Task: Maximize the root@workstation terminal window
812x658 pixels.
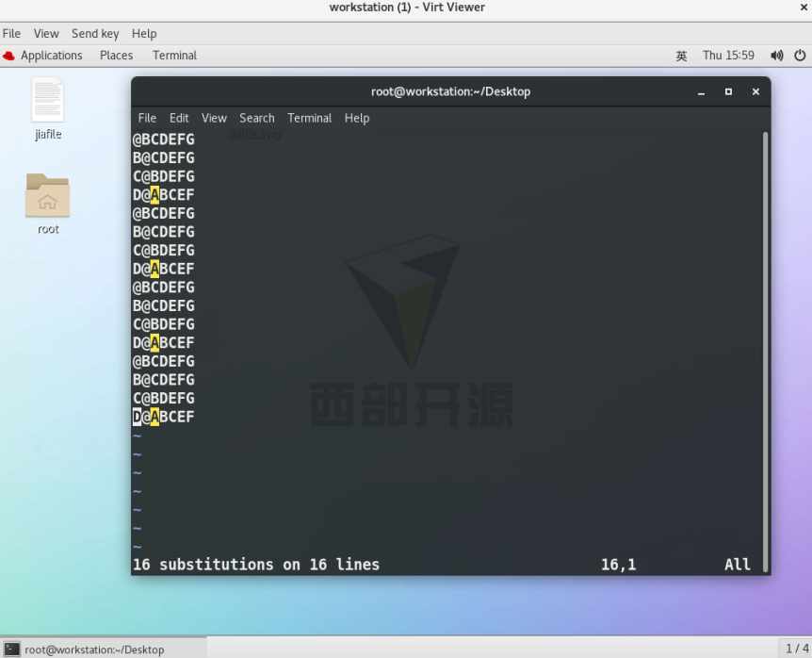Action: (x=728, y=91)
